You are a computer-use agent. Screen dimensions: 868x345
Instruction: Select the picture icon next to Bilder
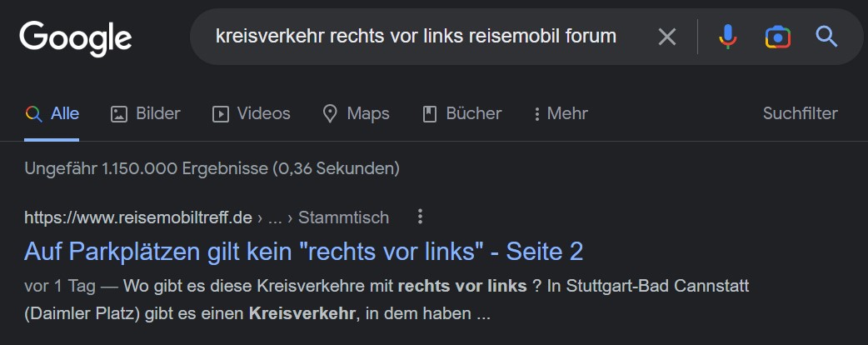pos(119,114)
